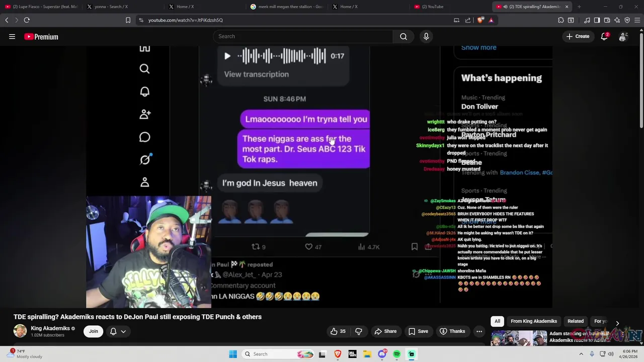Click the Thanks button
Image resolution: width=644 pixels, height=362 pixels.
tap(452, 331)
